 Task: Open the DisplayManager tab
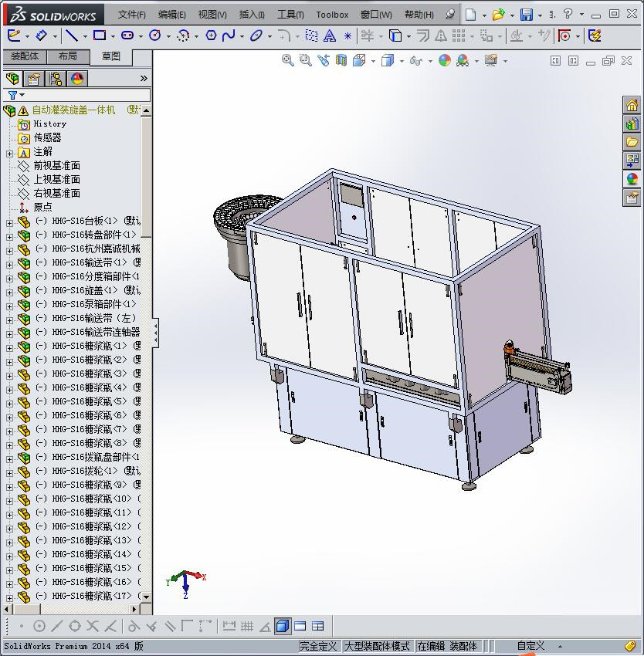click(x=77, y=78)
